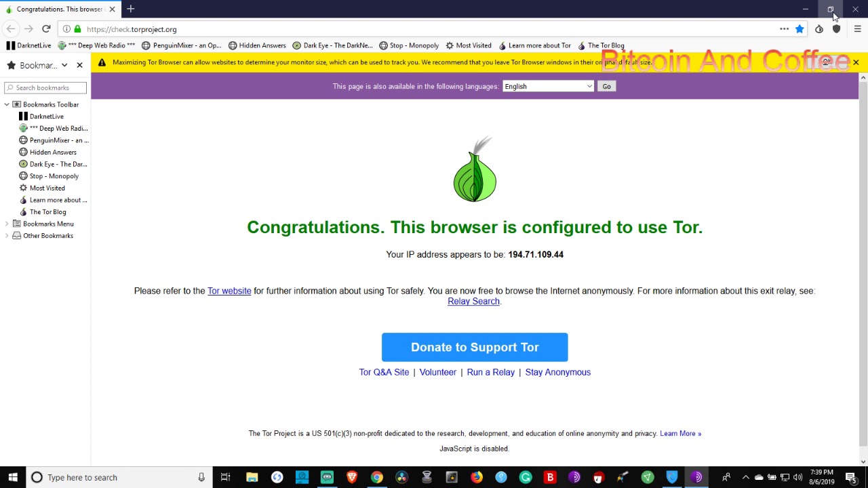The image size is (868, 488).
Task: Open Most Visited toolbar folder
Action: (x=469, y=45)
